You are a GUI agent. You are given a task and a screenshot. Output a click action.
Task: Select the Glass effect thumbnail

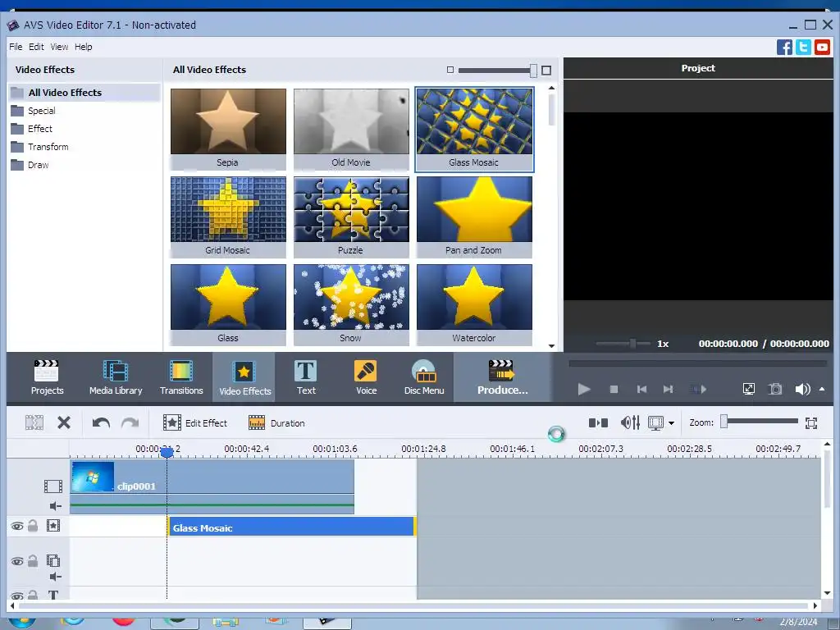pyautogui.click(x=228, y=304)
